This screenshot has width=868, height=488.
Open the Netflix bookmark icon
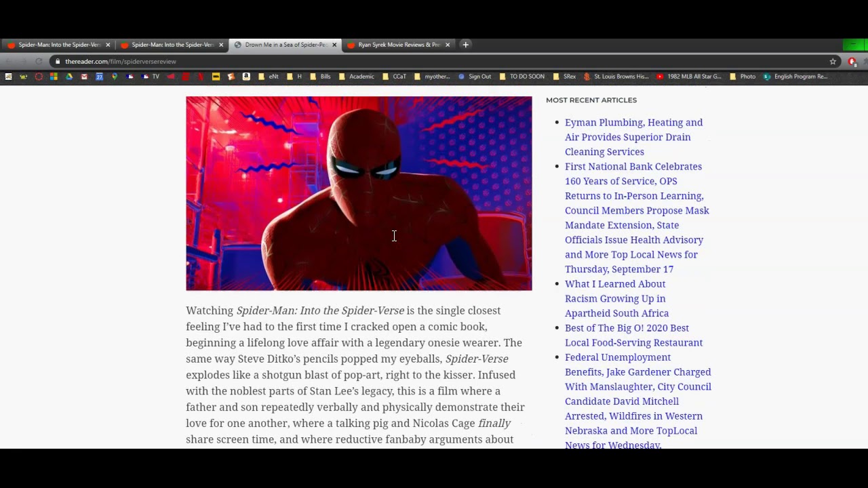tap(201, 77)
